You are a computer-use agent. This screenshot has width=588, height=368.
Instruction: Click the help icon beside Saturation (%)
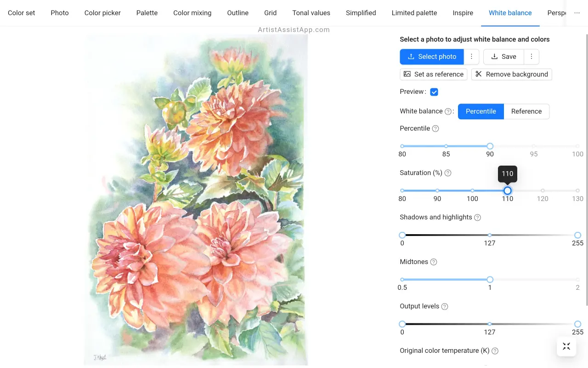point(448,173)
